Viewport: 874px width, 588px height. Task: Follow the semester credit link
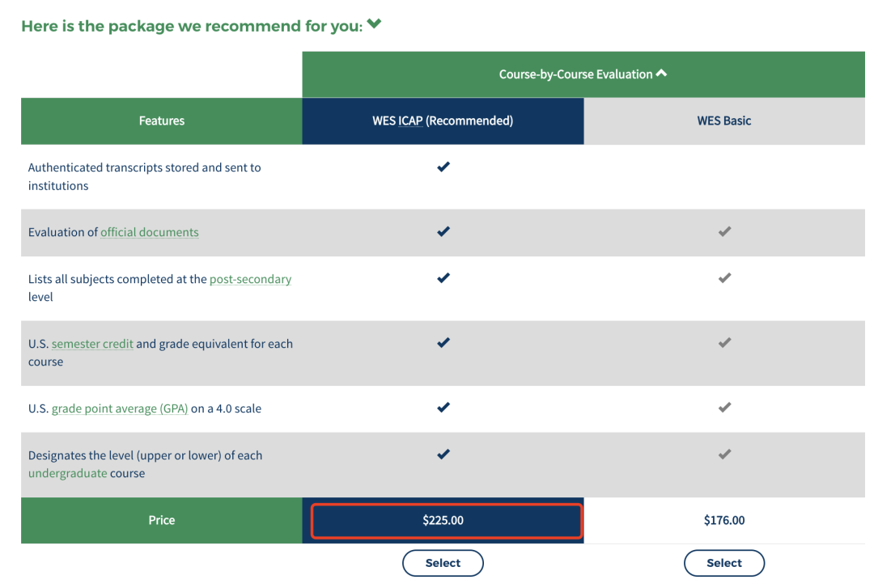(92, 344)
